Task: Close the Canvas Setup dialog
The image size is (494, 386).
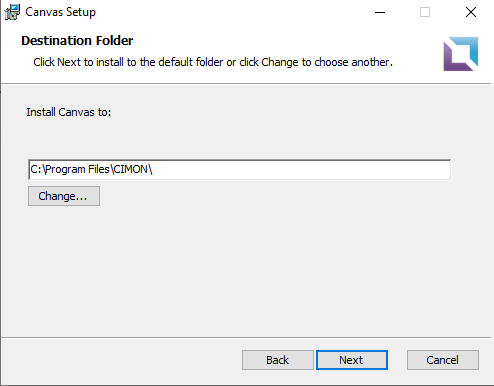Action: point(471,12)
